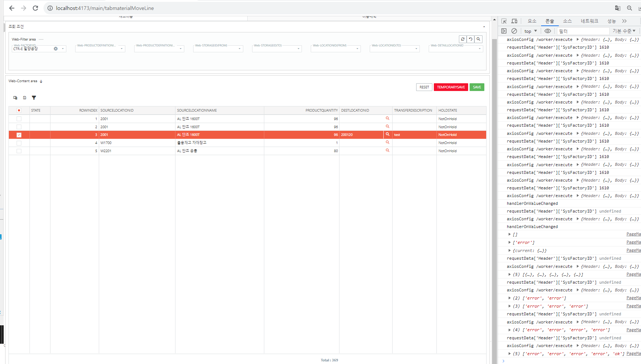Click the filter area undo icon button
The image size is (641, 364).
pyautogui.click(x=471, y=39)
